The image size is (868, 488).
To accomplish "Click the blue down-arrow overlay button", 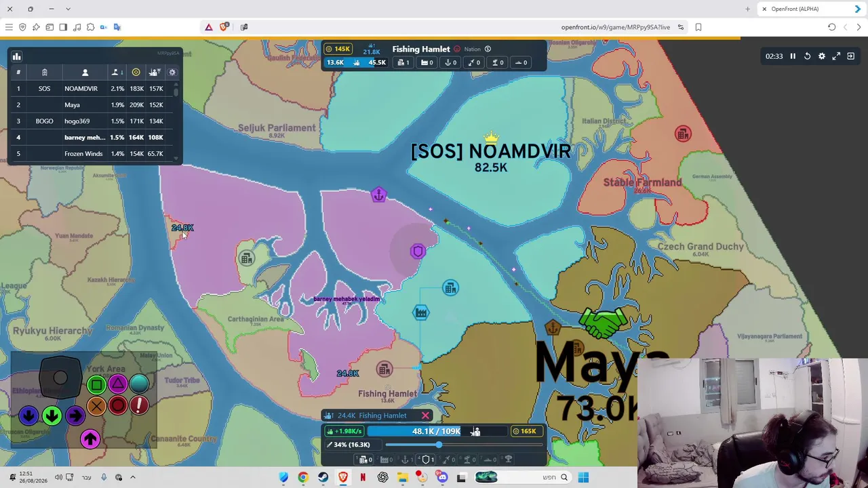I will tap(28, 415).
